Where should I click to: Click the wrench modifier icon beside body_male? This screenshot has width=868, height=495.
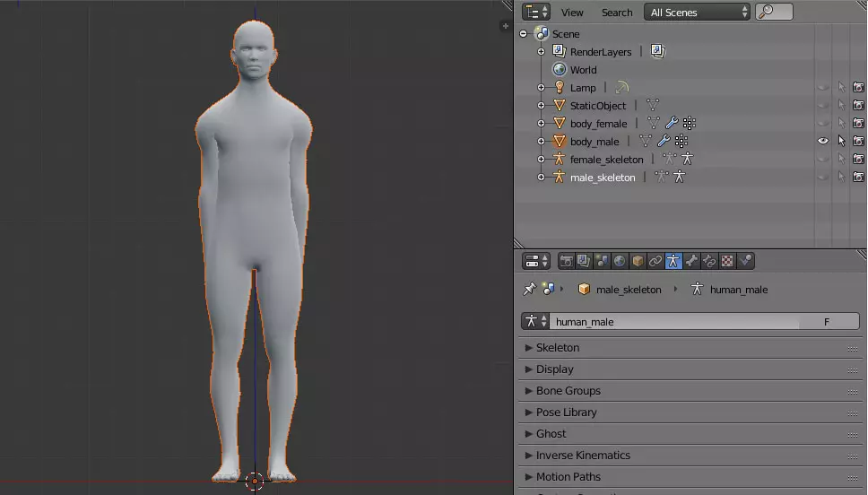pos(664,142)
